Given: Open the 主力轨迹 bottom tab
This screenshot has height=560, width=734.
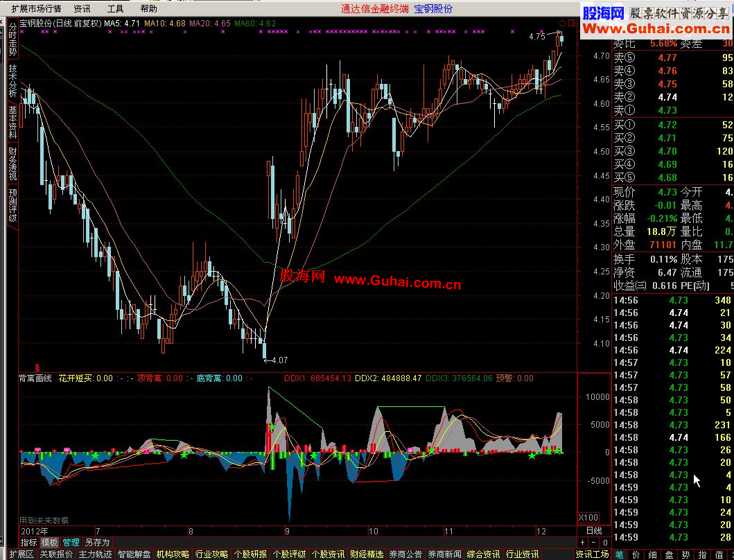Looking at the screenshot, I should [x=95, y=554].
